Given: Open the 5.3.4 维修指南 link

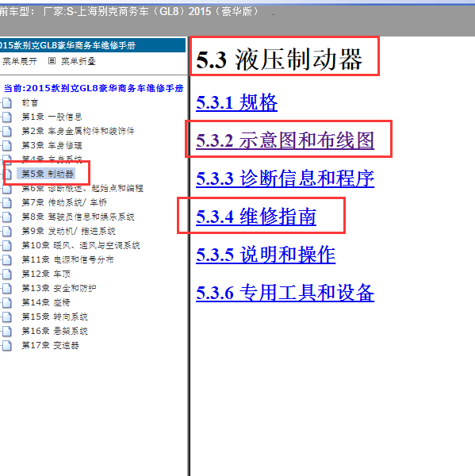Looking at the screenshot, I should coord(256,216).
